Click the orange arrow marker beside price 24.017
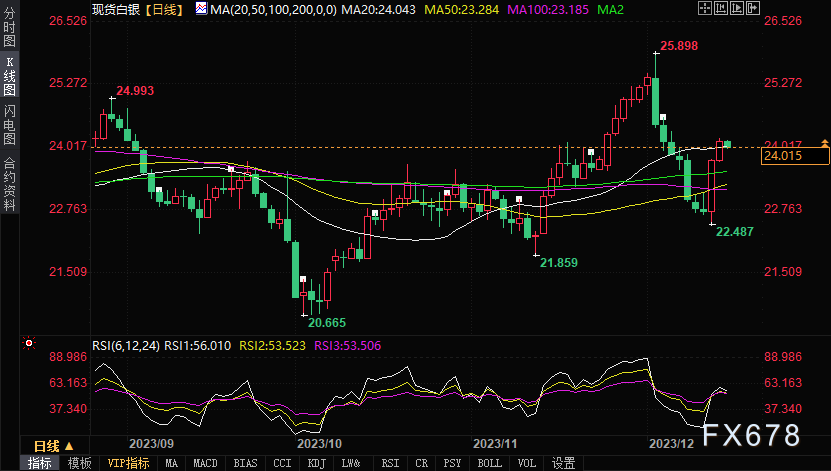The height and width of the screenshot is (471, 831). [822, 145]
